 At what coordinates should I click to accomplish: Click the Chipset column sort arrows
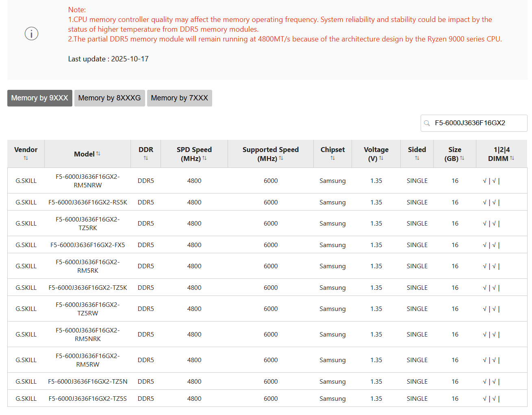tap(332, 158)
